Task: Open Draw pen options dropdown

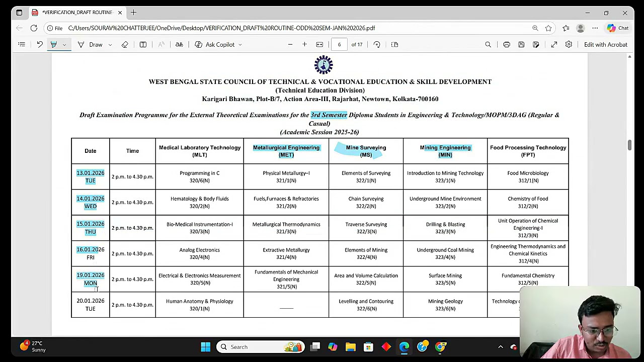Action: coord(110,45)
